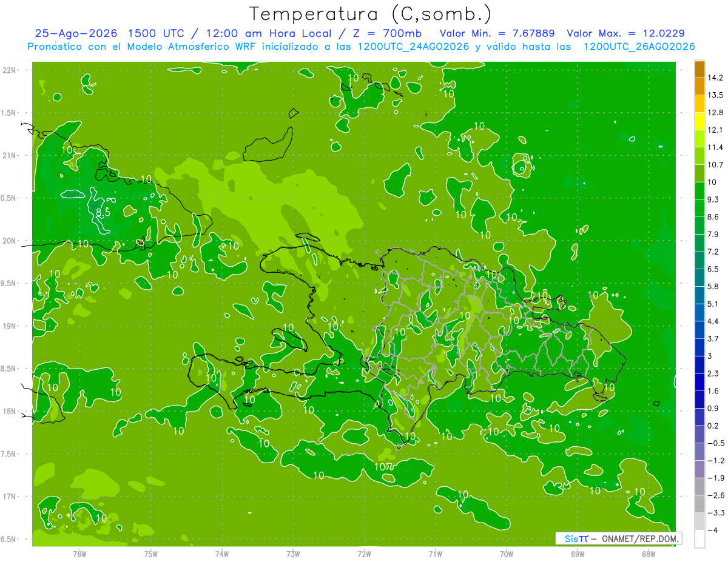Screen dimensions: 728x562
Task: Click the '-4' color scale value
Action: click(x=713, y=530)
